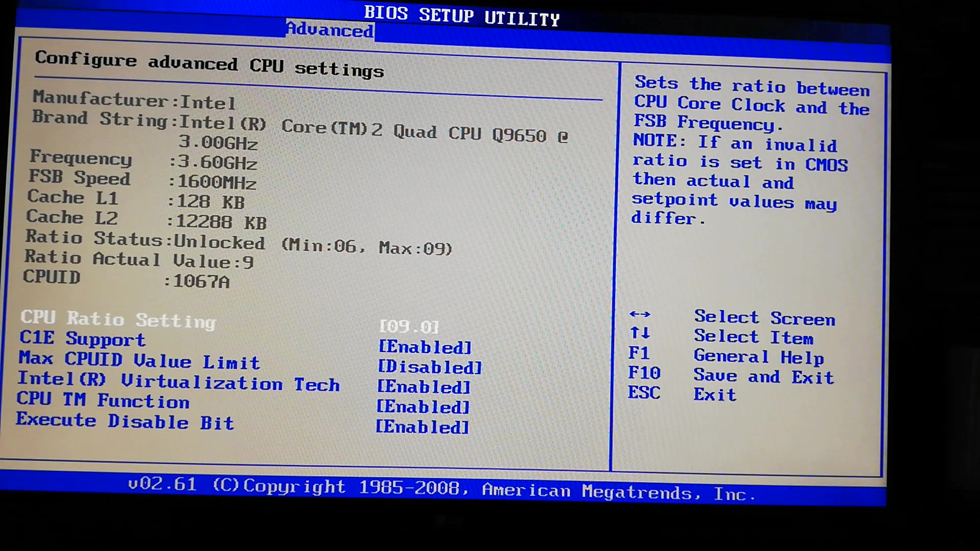Click the Select Item help label

(753, 337)
